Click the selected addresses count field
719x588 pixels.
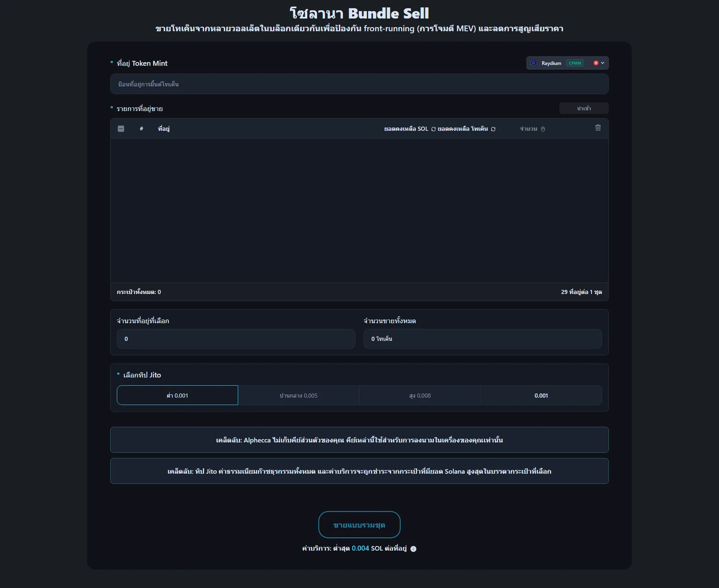pyautogui.click(x=236, y=339)
